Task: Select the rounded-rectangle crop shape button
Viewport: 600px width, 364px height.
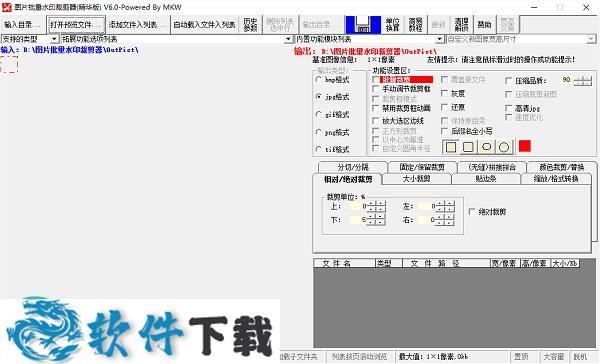Action: 468,147
